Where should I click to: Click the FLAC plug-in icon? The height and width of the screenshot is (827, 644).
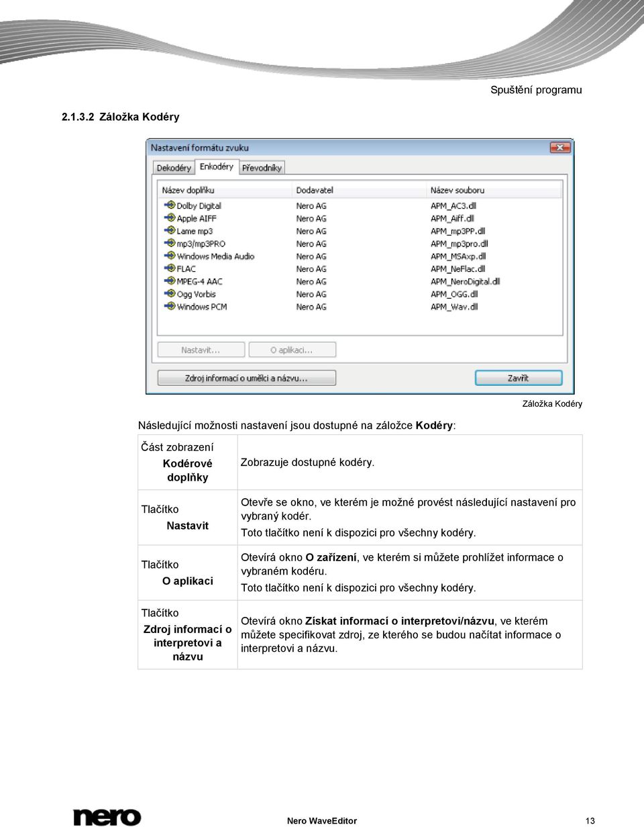click(169, 269)
